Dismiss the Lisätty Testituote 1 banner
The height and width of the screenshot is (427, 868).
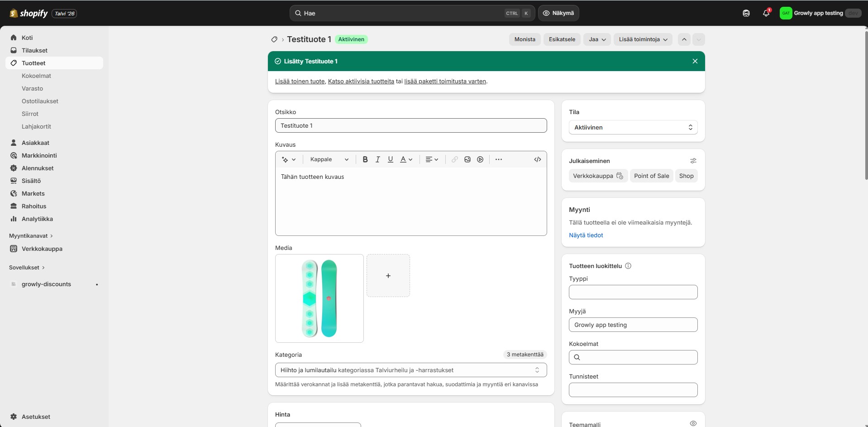695,61
